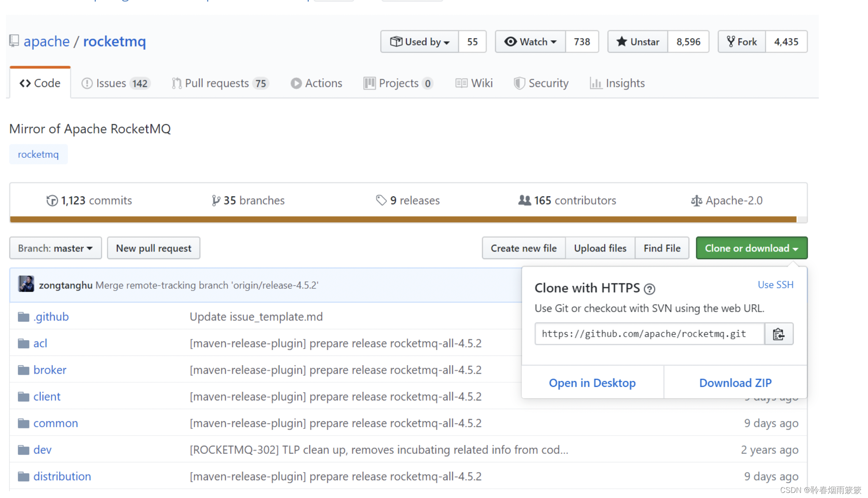Click the dev folder icon
This screenshot has height=498, width=868.
(23, 450)
